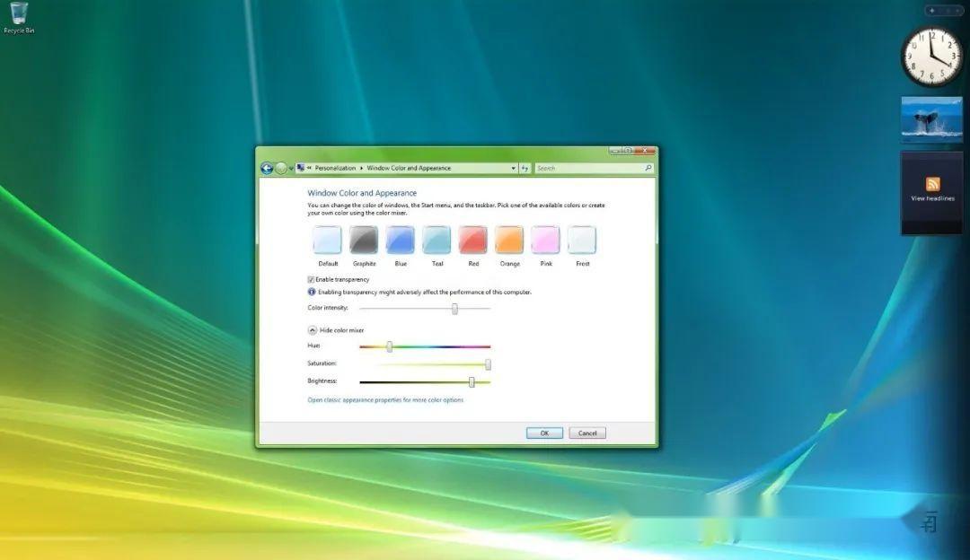Click the Back navigation arrow
This screenshot has width=970, height=560.
[267, 168]
